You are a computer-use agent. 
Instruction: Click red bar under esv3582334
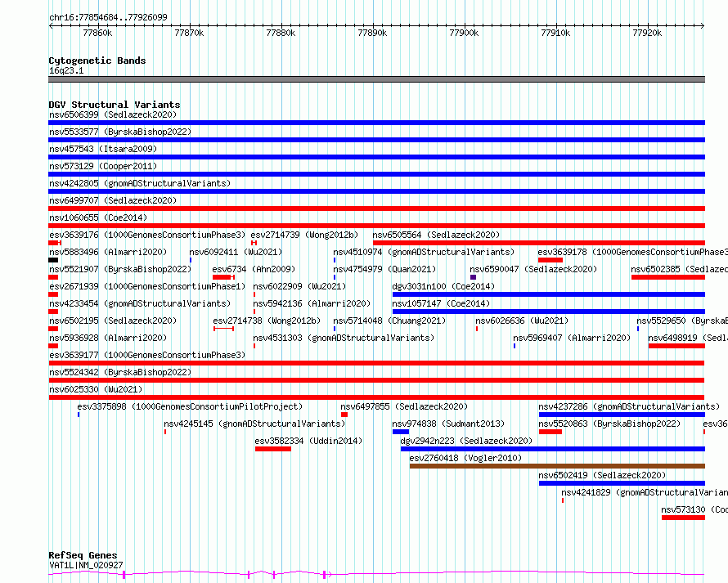coord(273,449)
